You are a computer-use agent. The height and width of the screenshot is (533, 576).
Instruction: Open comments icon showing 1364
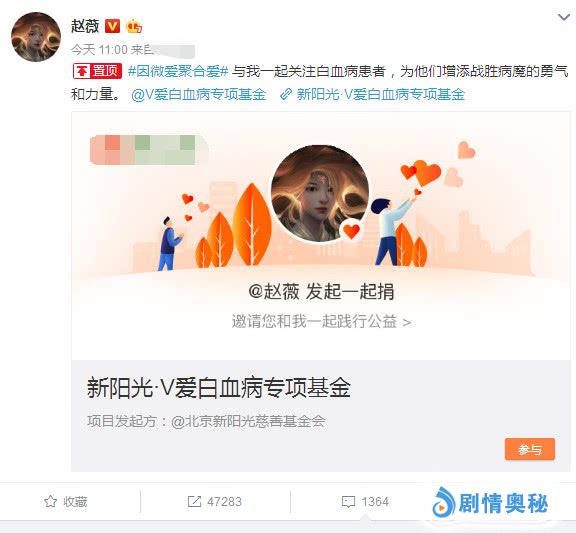tap(348, 502)
